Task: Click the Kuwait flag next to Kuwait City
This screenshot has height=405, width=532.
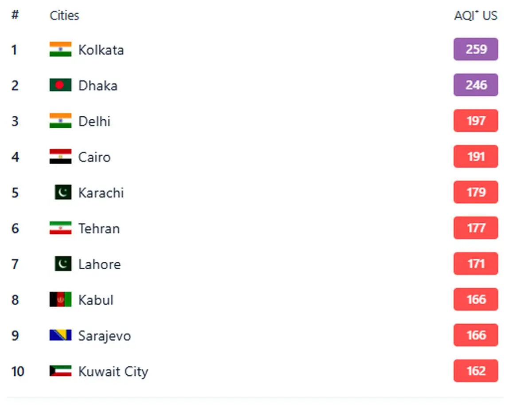Action: (60, 371)
